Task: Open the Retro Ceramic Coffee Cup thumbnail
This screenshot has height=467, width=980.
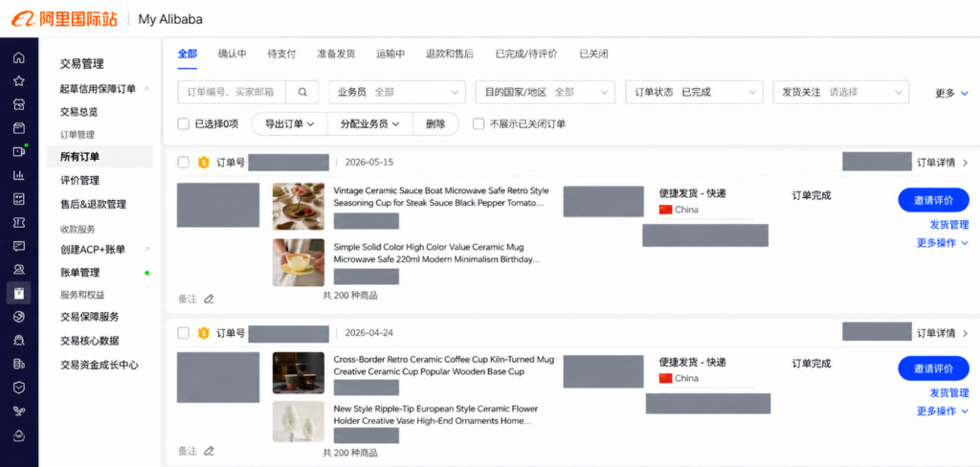Action: click(x=299, y=372)
